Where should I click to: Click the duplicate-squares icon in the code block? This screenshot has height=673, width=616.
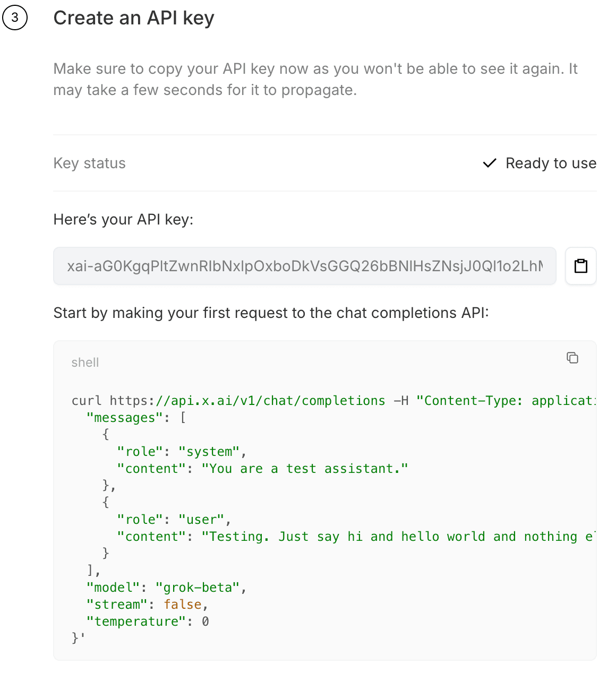572,358
